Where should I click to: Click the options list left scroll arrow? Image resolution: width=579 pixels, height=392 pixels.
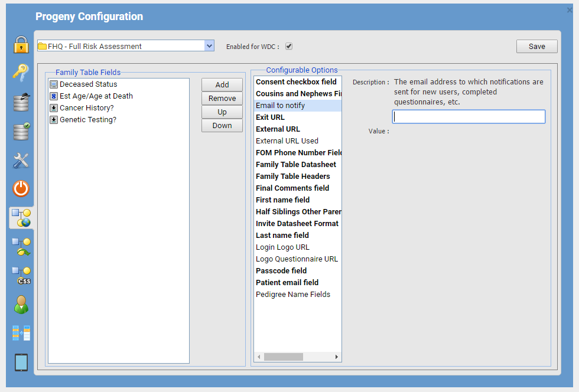point(259,357)
